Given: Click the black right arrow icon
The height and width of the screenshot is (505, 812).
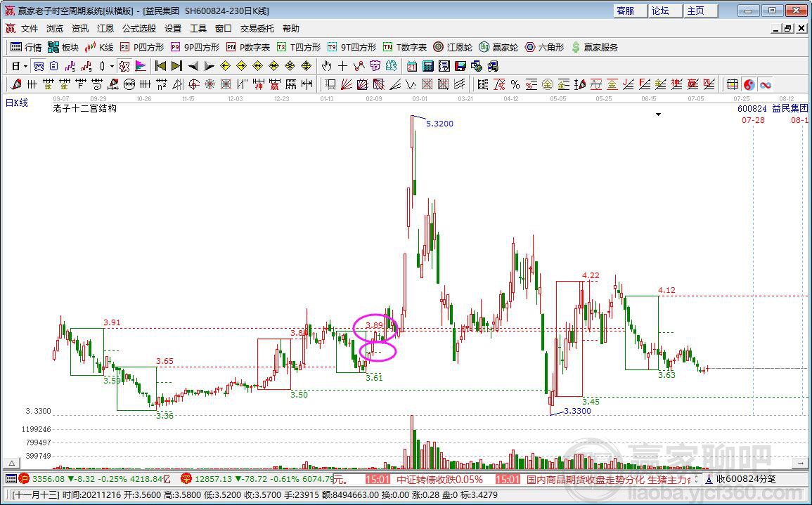Looking at the screenshot, I should point(210,66).
